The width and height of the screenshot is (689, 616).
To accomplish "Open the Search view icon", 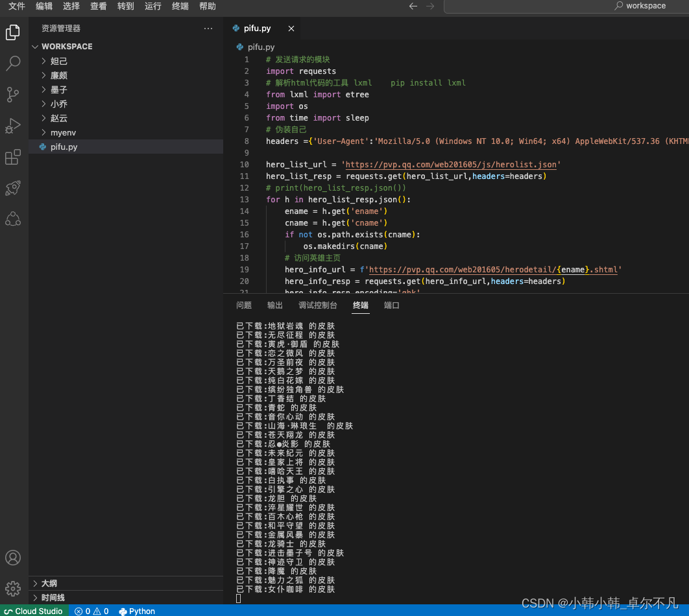I will pos(13,64).
